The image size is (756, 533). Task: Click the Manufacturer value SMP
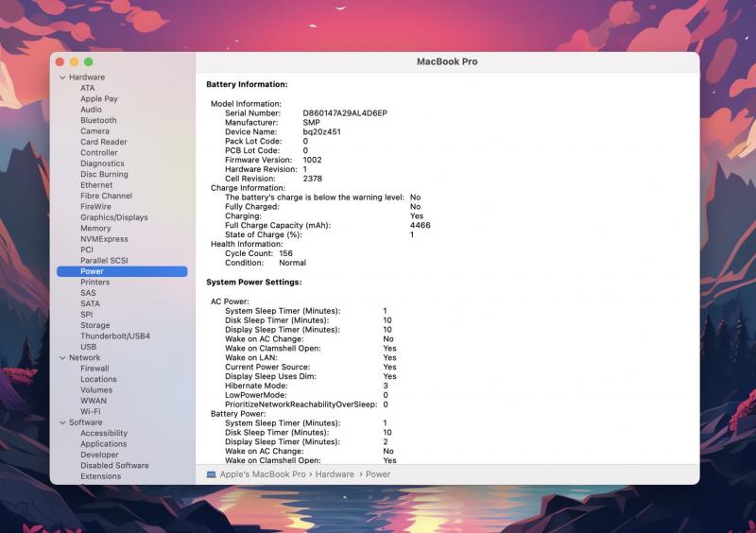click(311, 123)
